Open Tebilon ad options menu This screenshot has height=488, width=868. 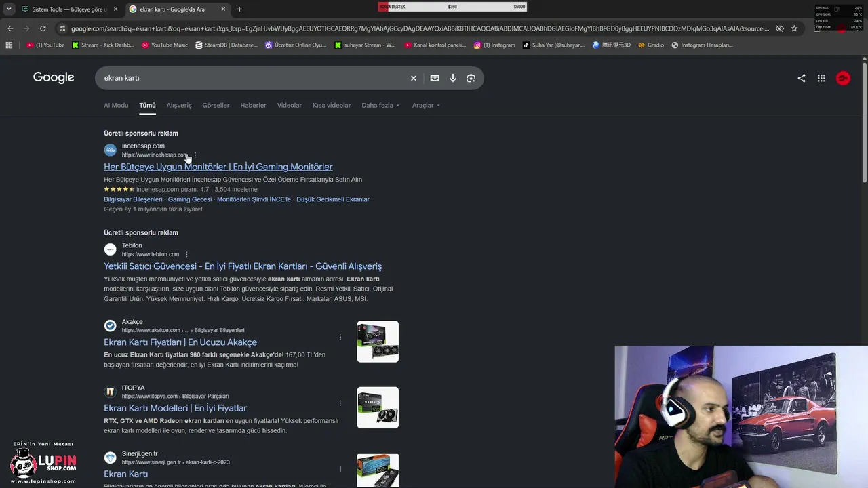tap(186, 255)
